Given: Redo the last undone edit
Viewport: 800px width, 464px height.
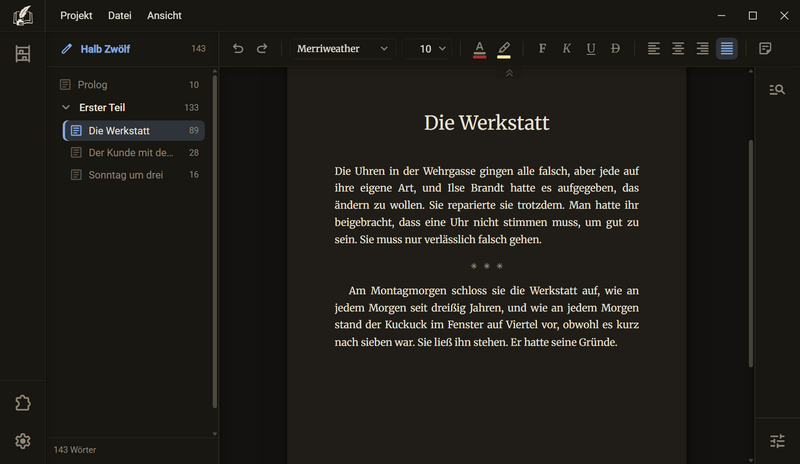Looking at the screenshot, I should coord(262,48).
